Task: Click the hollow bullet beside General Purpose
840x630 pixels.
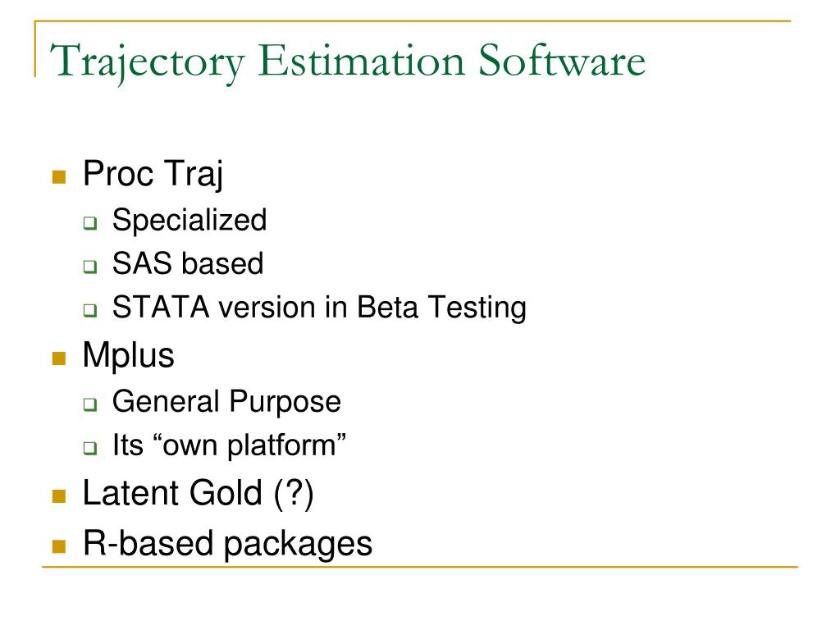Action: click(90, 404)
